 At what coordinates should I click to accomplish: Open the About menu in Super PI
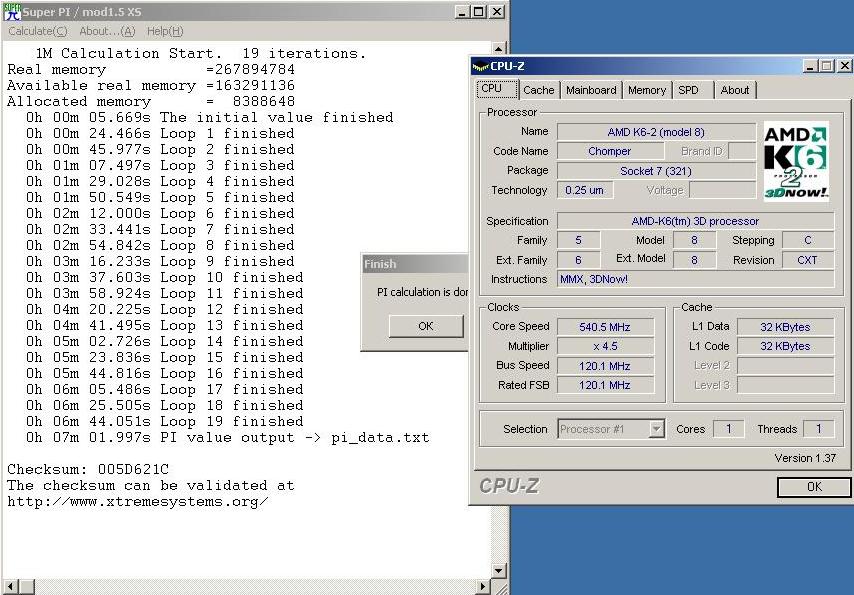[x=107, y=32]
